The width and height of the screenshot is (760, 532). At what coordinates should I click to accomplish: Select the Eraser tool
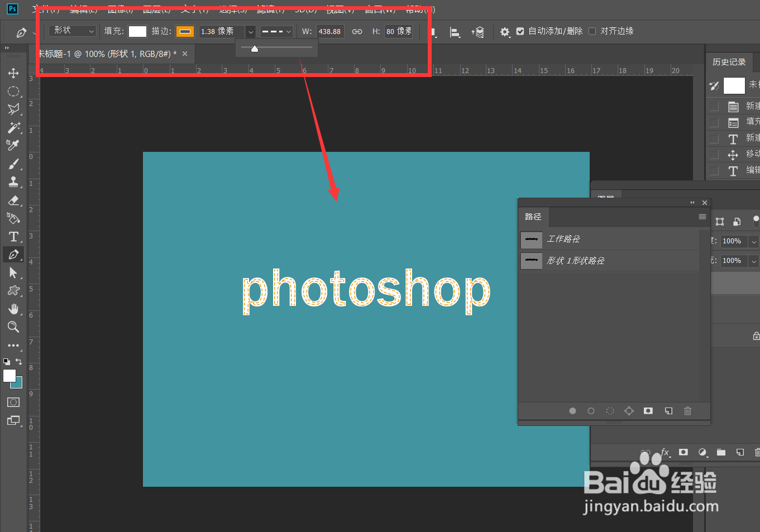13,200
